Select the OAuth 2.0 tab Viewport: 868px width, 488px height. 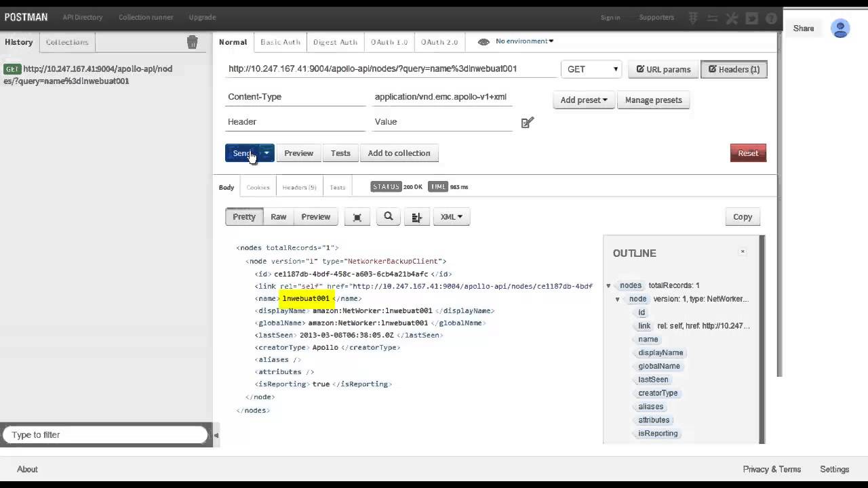click(439, 42)
